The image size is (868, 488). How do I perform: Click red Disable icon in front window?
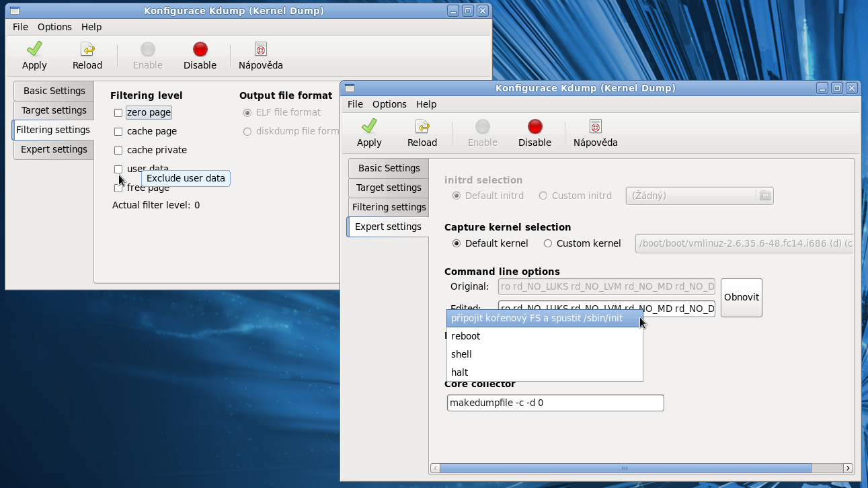click(x=535, y=126)
